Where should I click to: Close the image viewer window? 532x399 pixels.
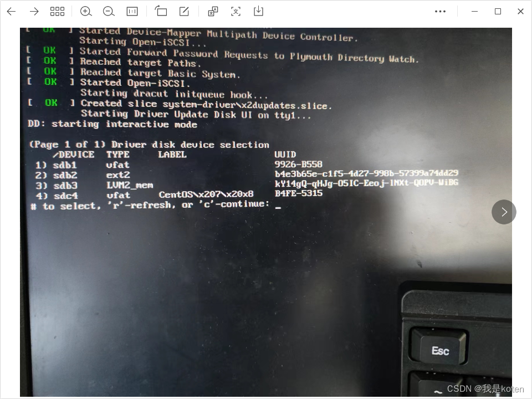tap(520, 12)
